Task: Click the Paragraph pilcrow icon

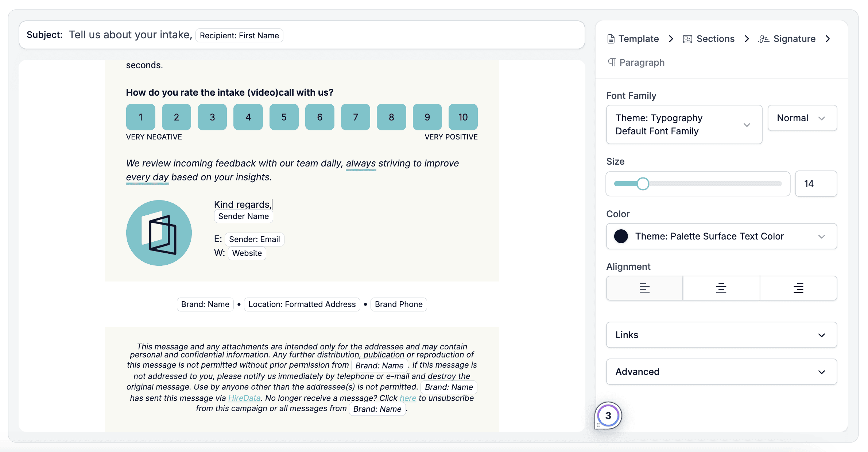Action: click(612, 62)
